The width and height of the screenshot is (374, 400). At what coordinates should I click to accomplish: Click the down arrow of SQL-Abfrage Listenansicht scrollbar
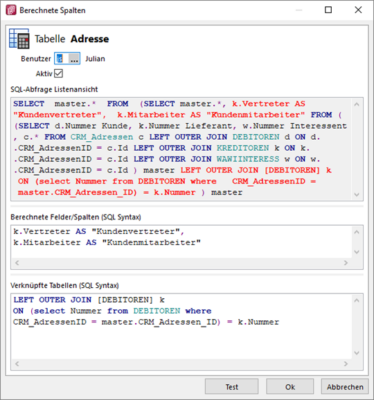click(356, 194)
